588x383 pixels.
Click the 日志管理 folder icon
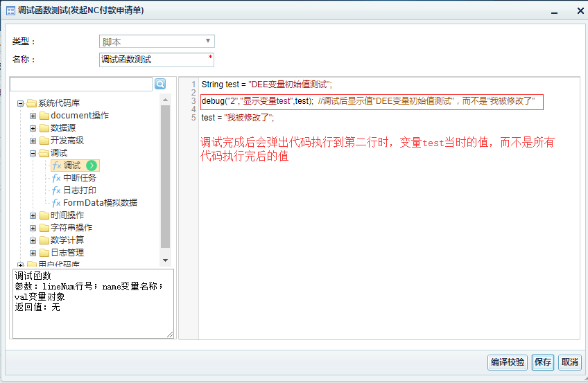(x=44, y=253)
